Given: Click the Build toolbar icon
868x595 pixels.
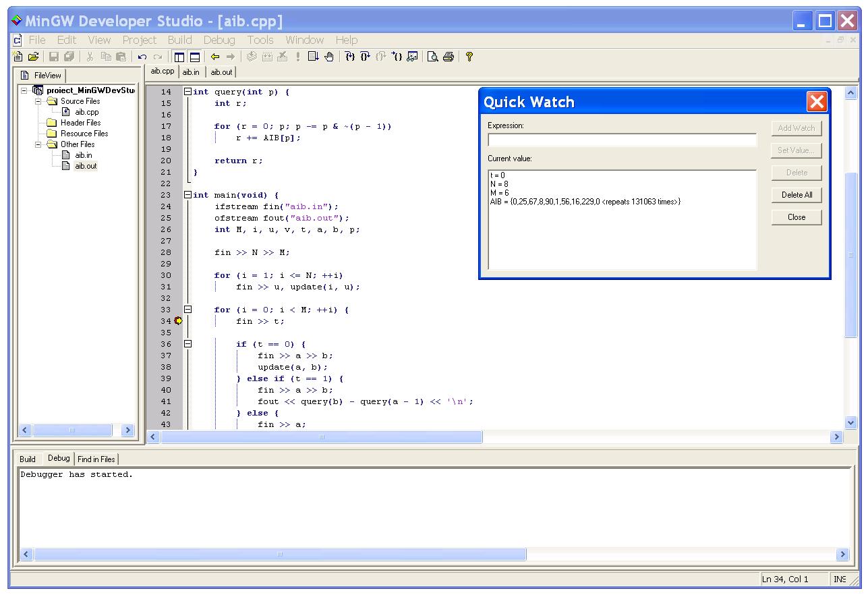Looking at the screenshot, I should (267, 57).
